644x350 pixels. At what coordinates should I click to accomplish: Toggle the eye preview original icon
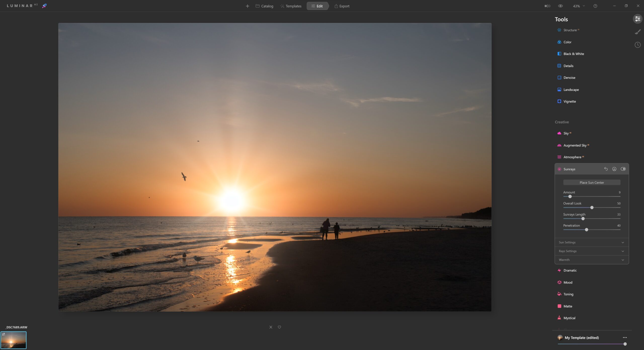560,6
